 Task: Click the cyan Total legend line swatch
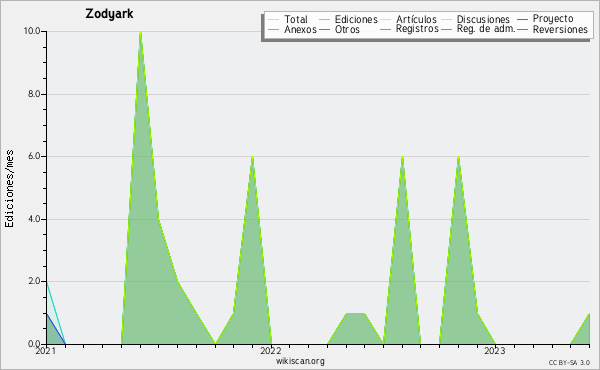[x=274, y=20]
